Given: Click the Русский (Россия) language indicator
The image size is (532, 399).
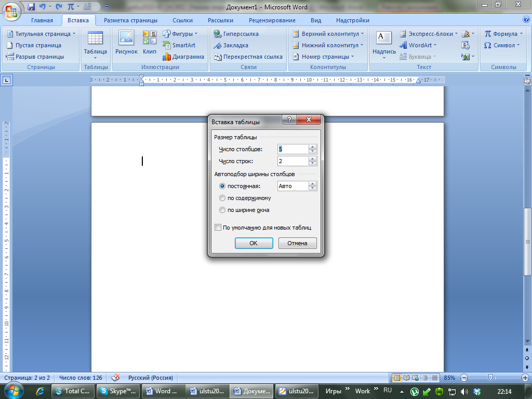Looking at the screenshot, I should [150, 378].
